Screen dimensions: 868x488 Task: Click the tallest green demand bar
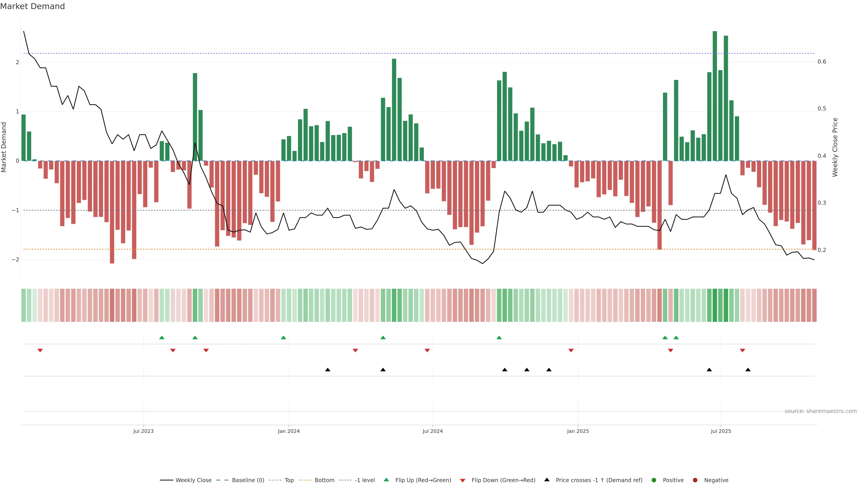[x=715, y=96]
